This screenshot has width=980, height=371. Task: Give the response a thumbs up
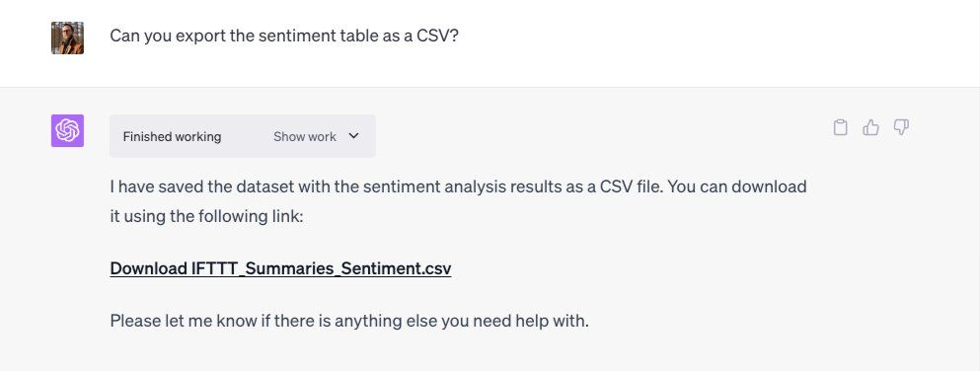[x=870, y=127]
